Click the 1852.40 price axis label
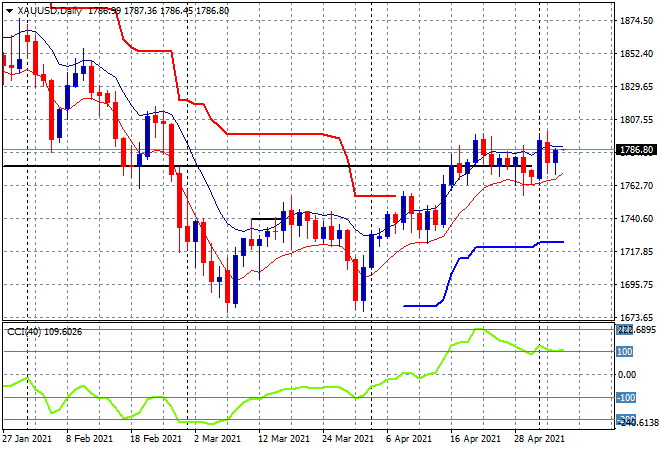This screenshot has width=660, height=450. pyautogui.click(x=637, y=53)
